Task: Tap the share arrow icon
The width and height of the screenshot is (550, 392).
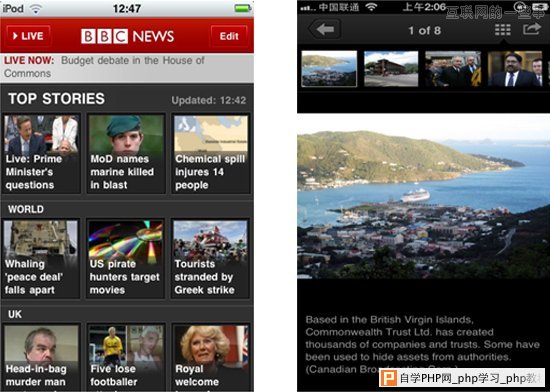Action: click(532, 29)
